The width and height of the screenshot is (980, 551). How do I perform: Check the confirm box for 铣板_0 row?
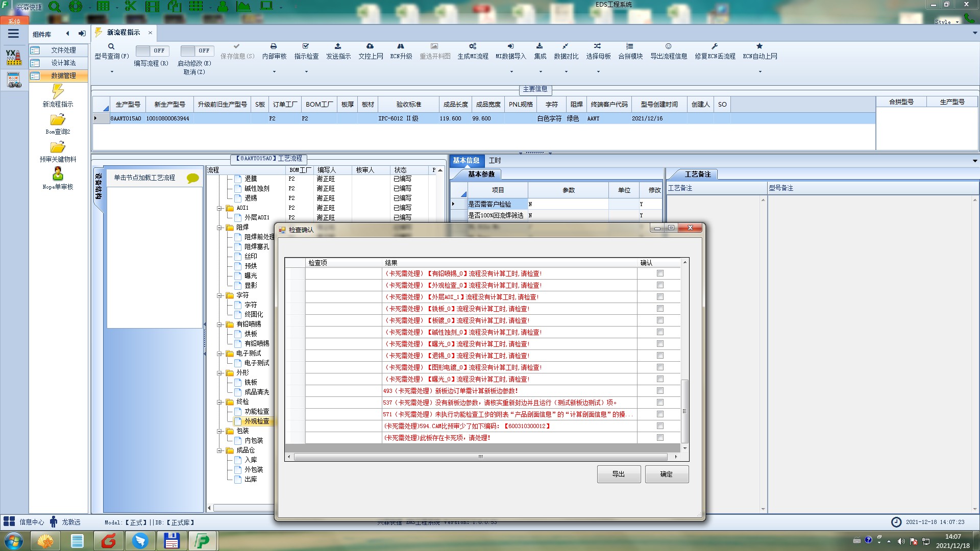[660, 309]
